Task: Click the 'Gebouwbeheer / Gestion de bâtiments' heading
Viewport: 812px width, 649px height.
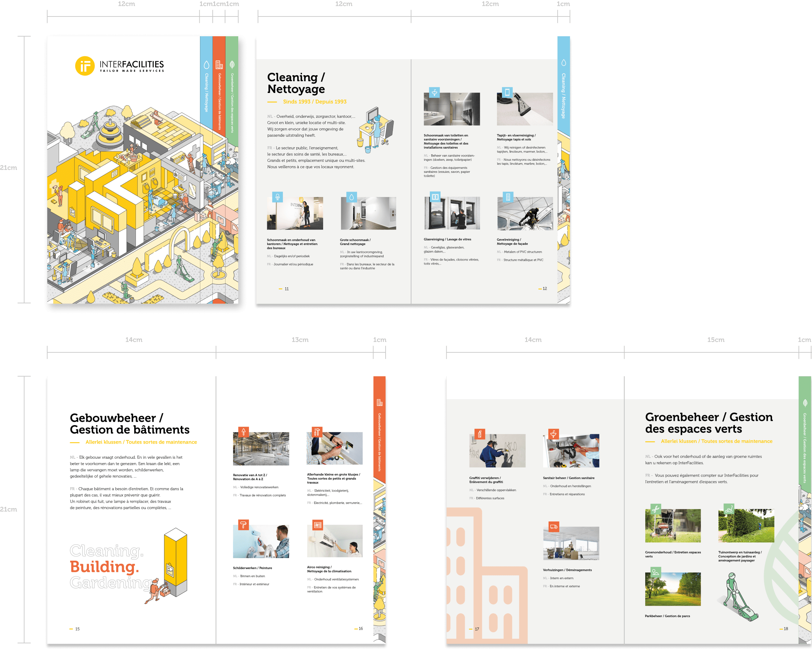Action: pos(130,423)
